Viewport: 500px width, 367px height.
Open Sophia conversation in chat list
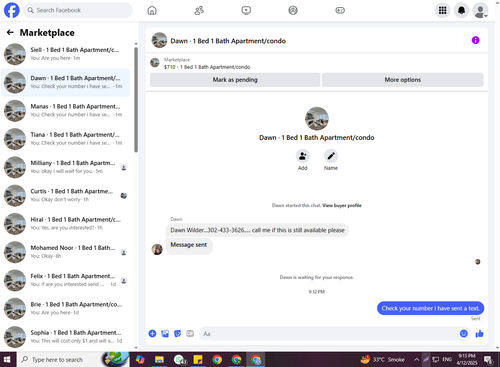pos(66,337)
